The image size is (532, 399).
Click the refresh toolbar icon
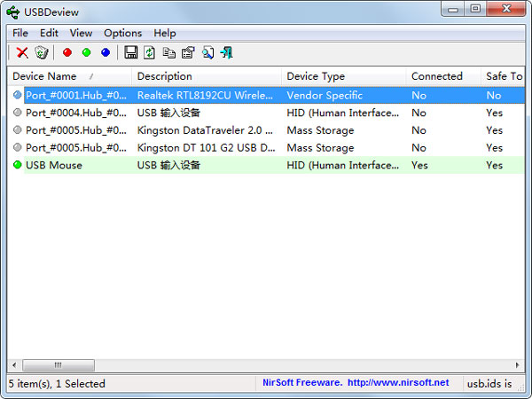(149, 52)
